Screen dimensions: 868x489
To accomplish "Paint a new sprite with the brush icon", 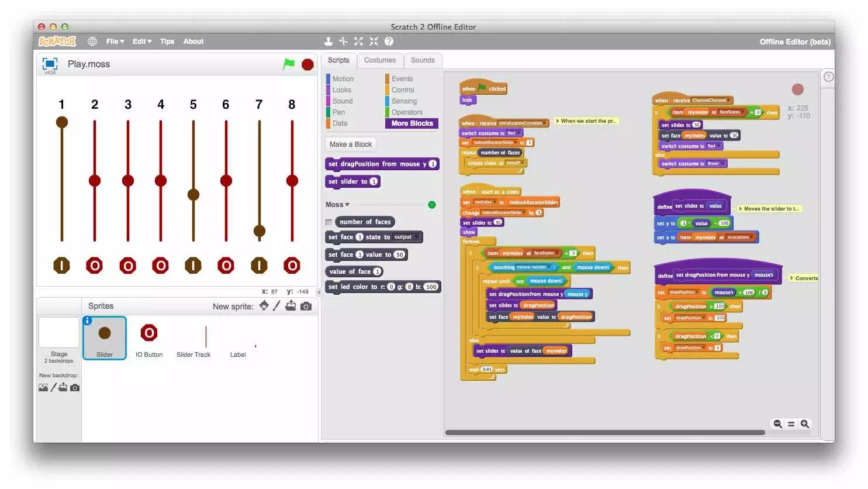I will tap(277, 305).
